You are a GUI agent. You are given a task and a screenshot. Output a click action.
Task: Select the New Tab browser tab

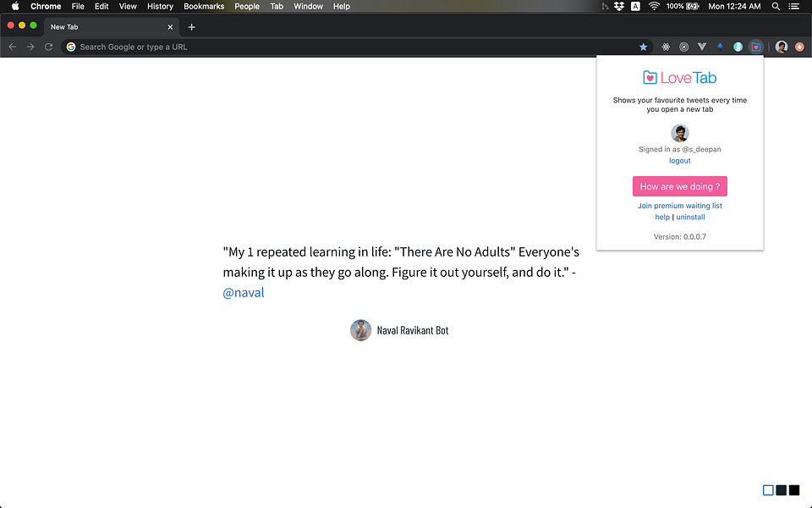tap(112, 27)
